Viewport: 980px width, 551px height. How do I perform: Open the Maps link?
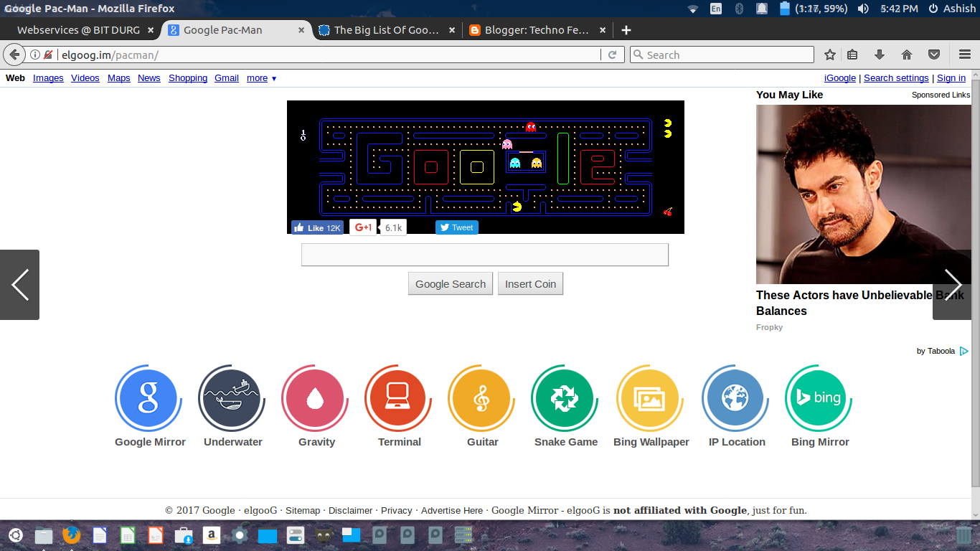click(119, 78)
